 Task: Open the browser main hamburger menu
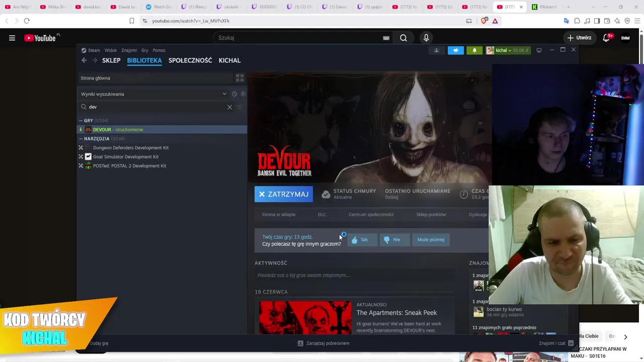[637, 21]
